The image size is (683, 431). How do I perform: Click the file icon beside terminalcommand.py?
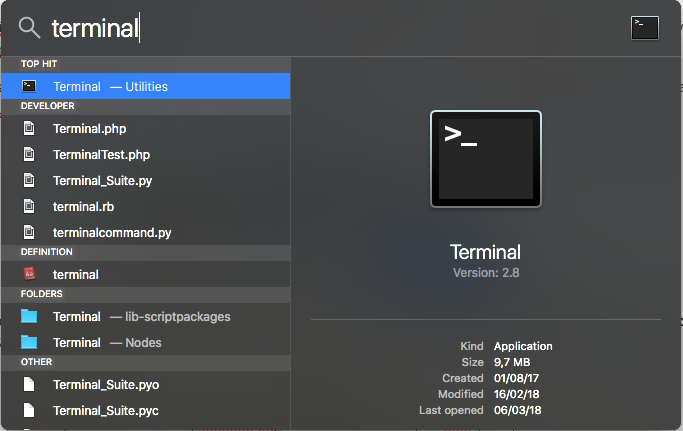29,232
